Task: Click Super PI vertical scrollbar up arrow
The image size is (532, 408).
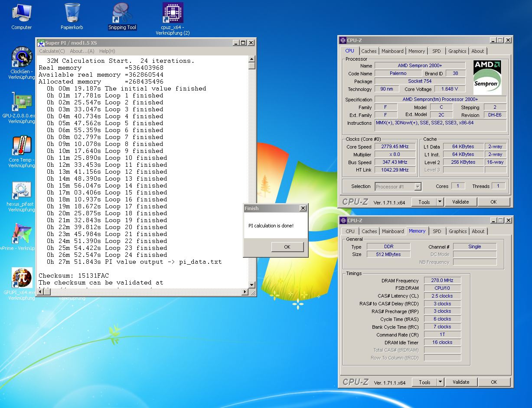Action: pos(251,58)
